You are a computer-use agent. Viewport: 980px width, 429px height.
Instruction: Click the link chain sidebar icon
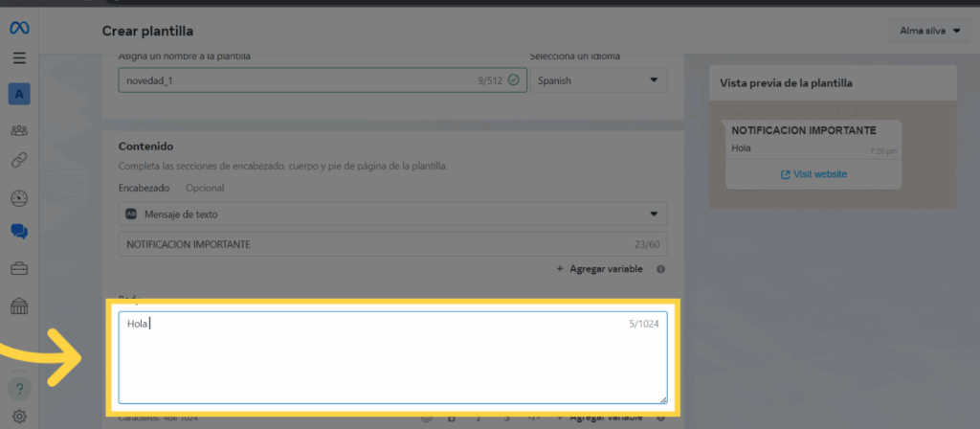click(x=19, y=160)
